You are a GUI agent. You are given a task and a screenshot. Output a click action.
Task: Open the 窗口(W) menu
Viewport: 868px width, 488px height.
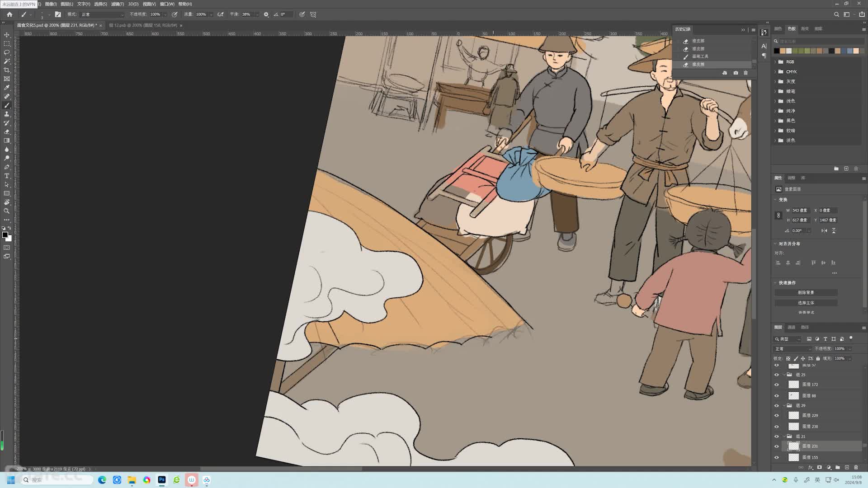pyautogui.click(x=167, y=4)
